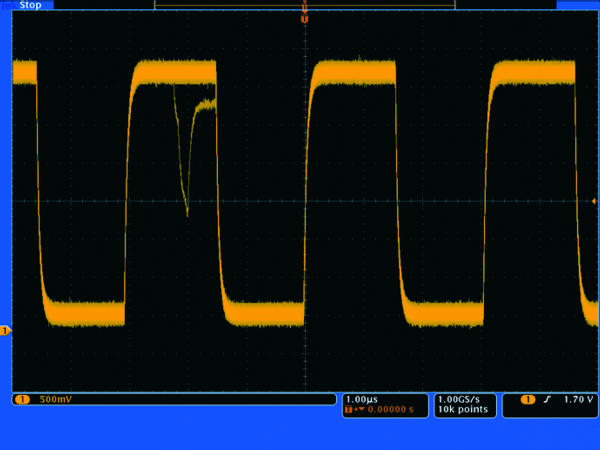Select the orange trigger position marker at top
The height and width of the screenshot is (450, 600).
tap(304, 18)
